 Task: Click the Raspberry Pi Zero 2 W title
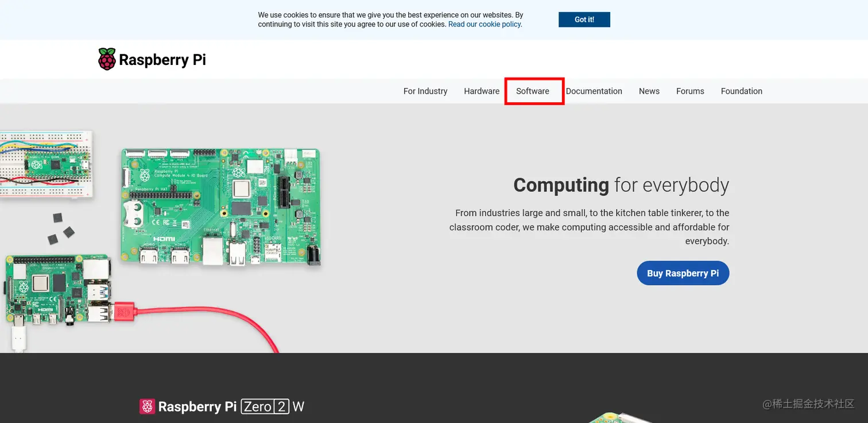231,407
